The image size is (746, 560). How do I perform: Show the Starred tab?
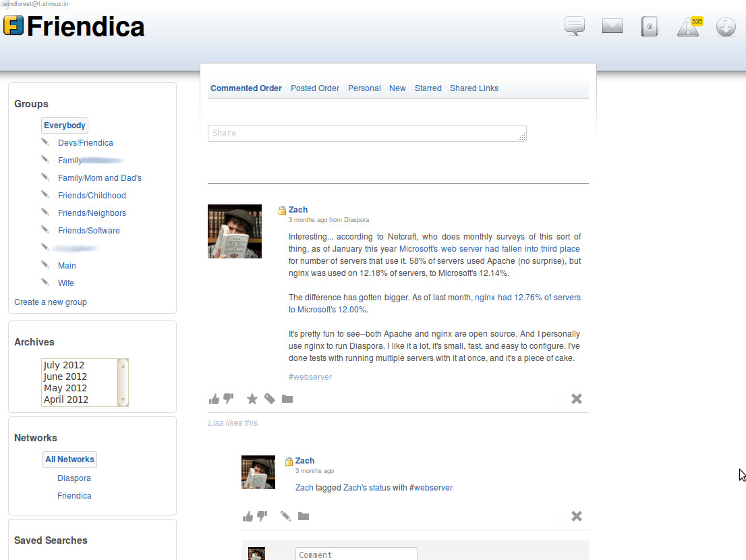tap(428, 88)
